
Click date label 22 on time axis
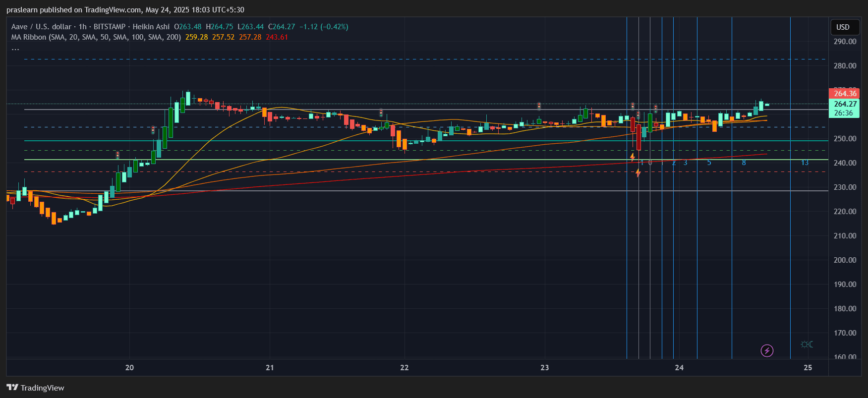point(405,368)
